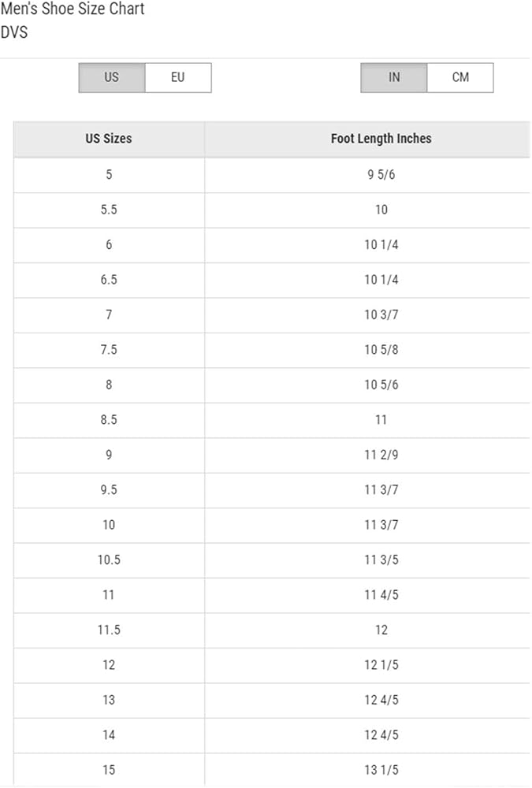Select the IN unit toggle

point(394,78)
